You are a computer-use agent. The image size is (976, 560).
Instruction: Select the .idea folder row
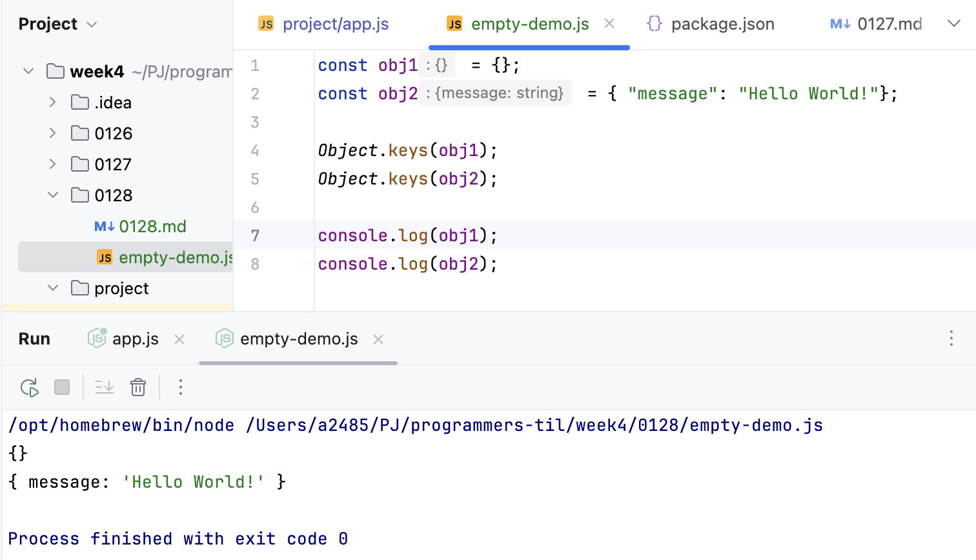(x=126, y=103)
